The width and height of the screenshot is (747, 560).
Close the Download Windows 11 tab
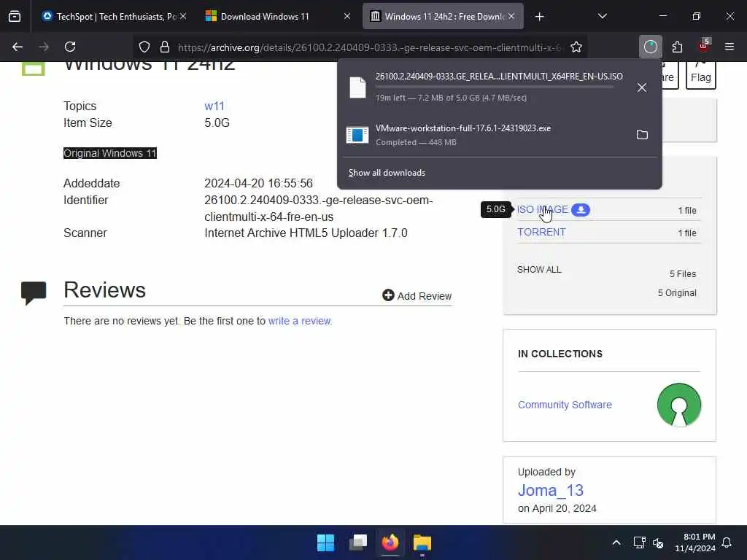[347, 17]
